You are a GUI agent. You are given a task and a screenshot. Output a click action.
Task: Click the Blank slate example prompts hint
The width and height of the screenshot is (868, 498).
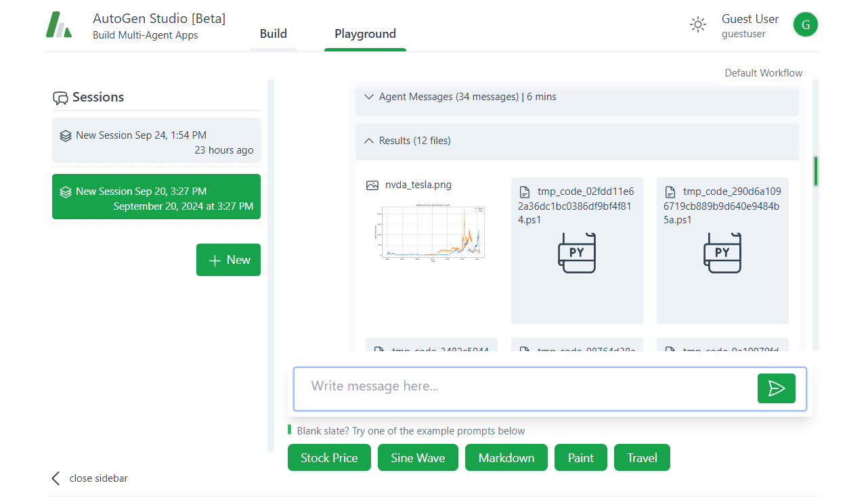click(411, 431)
